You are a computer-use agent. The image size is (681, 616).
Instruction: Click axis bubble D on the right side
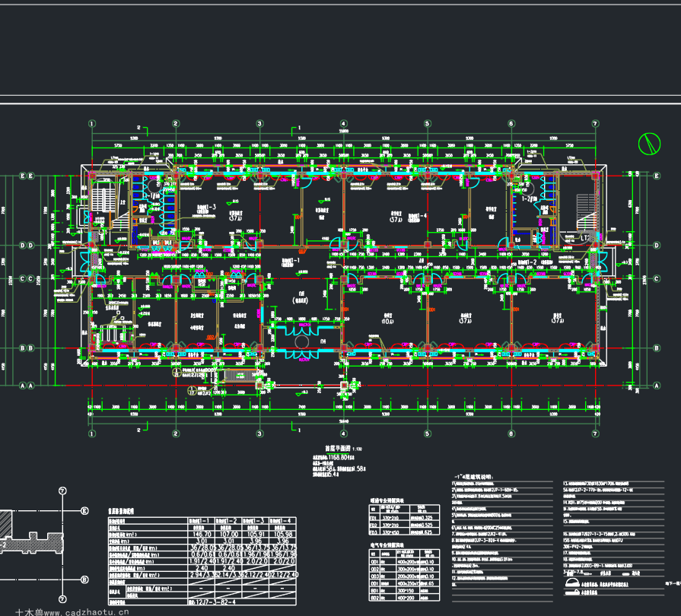click(x=657, y=246)
